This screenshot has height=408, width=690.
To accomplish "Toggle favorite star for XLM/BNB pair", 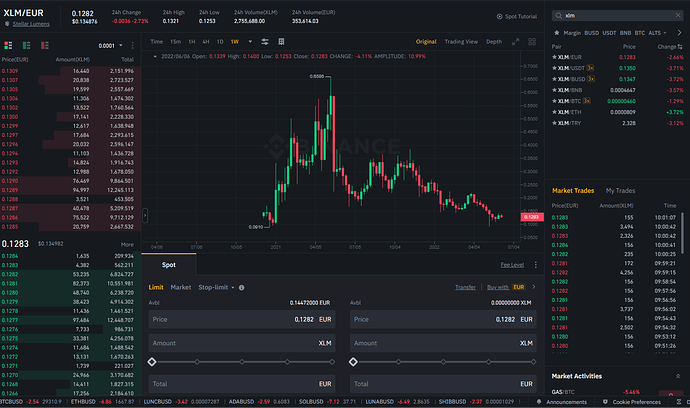I will tap(554, 90).
